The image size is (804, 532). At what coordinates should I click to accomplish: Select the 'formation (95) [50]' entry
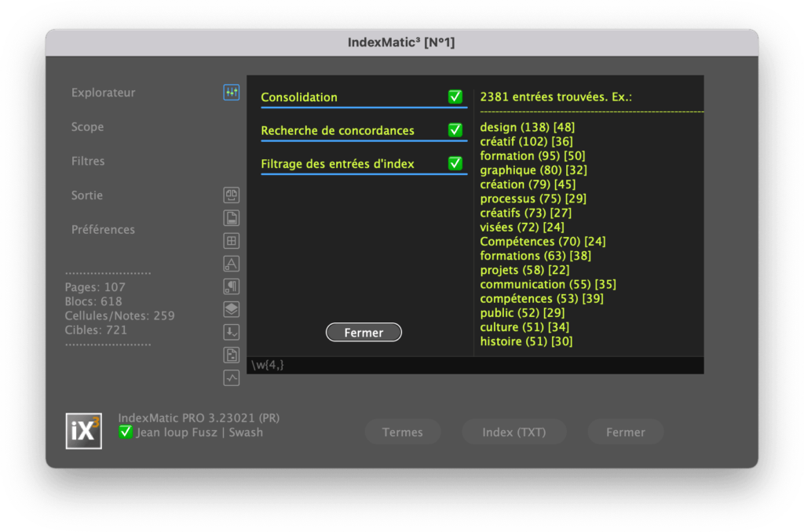[x=532, y=156]
